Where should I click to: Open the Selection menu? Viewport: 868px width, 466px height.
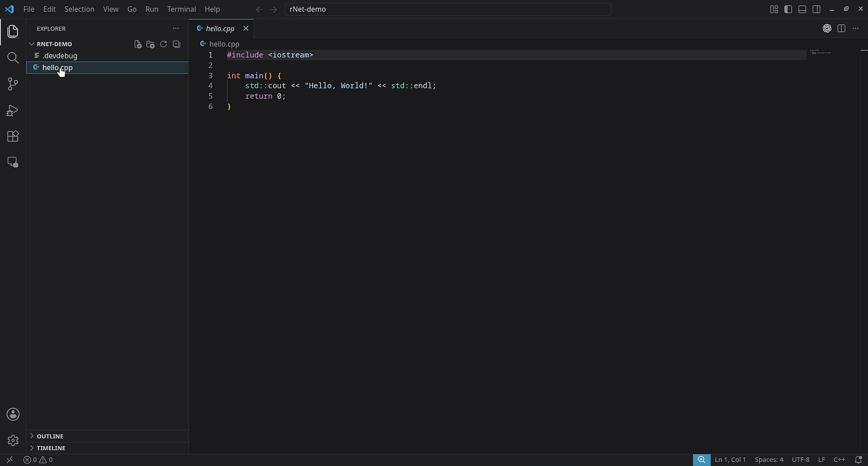tap(79, 9)
